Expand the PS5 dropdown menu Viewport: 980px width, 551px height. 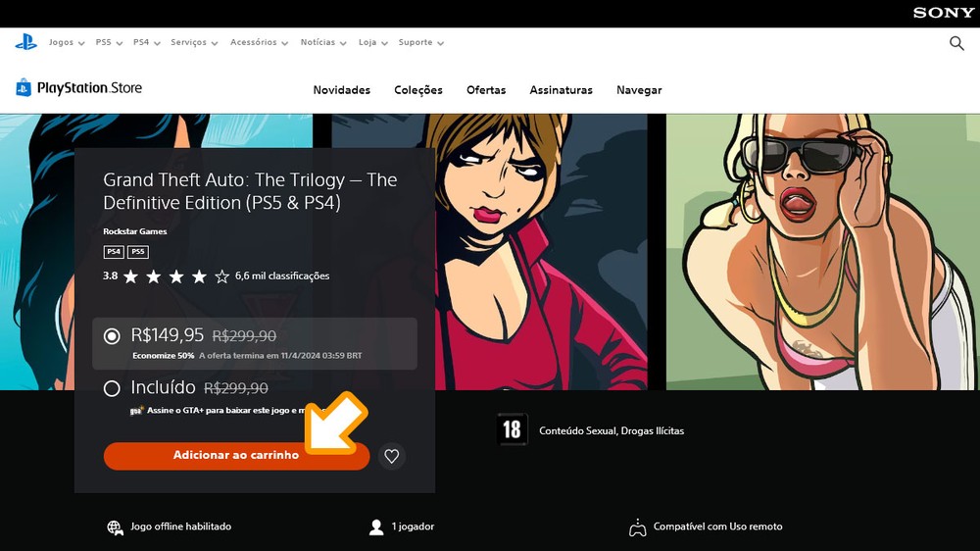(x=108, y=43)
